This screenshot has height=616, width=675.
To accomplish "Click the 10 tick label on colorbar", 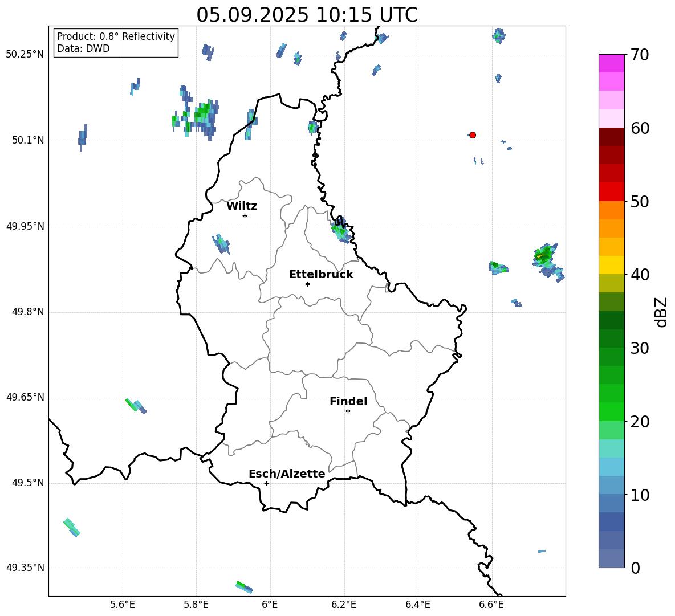I will coord(639,495).
